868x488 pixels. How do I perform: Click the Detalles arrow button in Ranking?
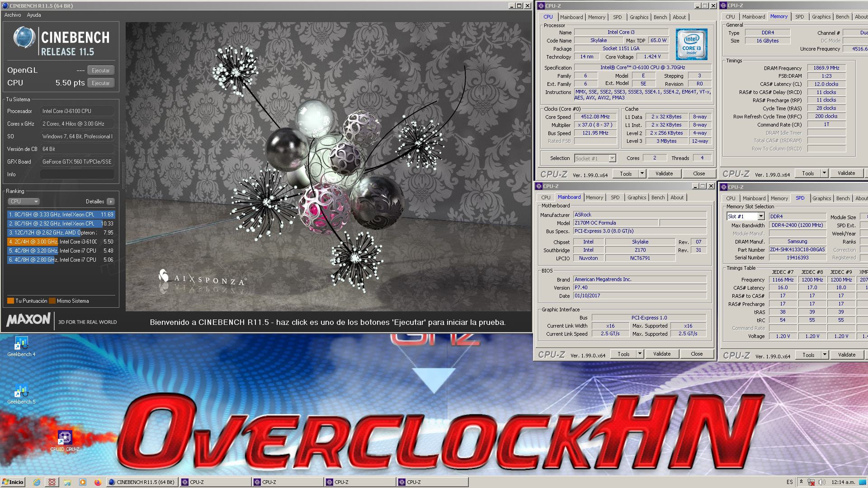(x=111, y=202)
